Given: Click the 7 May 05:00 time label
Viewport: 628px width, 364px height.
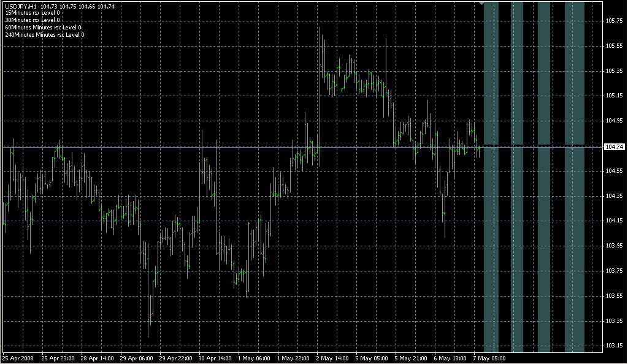Looking at the screenshot, I should coord(489,358).
